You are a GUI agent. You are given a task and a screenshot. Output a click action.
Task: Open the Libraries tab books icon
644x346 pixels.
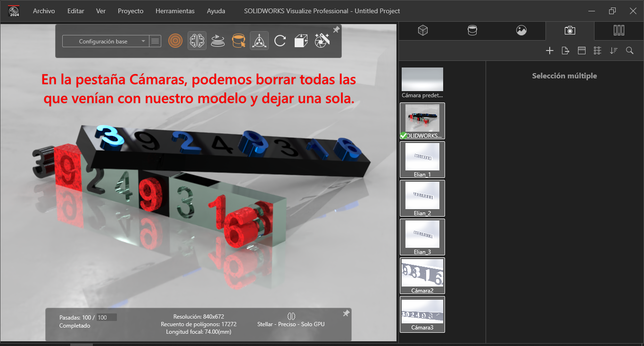(x=619, y=30)
